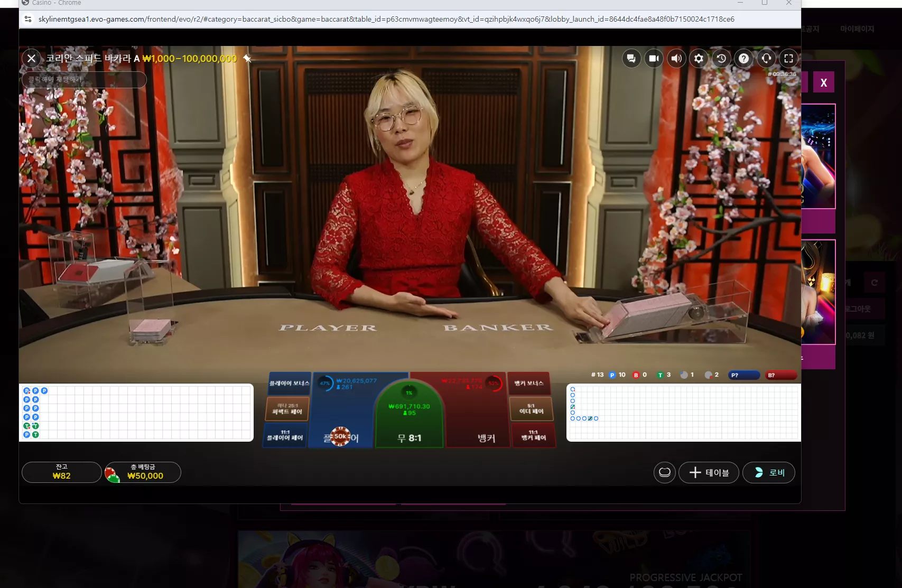Click the 잔고 balance display
Screen dimensions: 902x588
tap(61, 472)
